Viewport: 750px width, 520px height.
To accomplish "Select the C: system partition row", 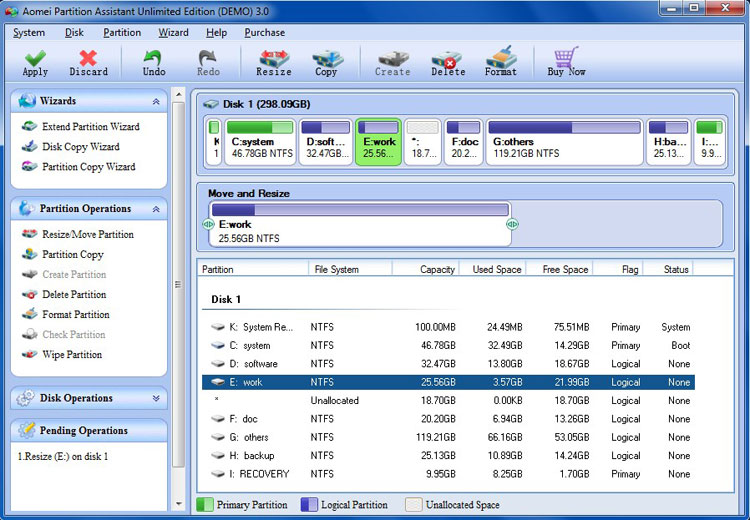I will 448,346.
